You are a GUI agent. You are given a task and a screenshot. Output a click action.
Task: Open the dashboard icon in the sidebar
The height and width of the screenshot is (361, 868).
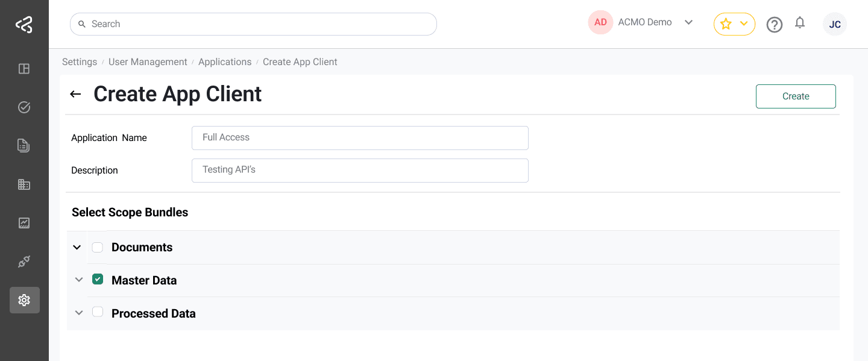pyautogui.click(x=24, y=69)
